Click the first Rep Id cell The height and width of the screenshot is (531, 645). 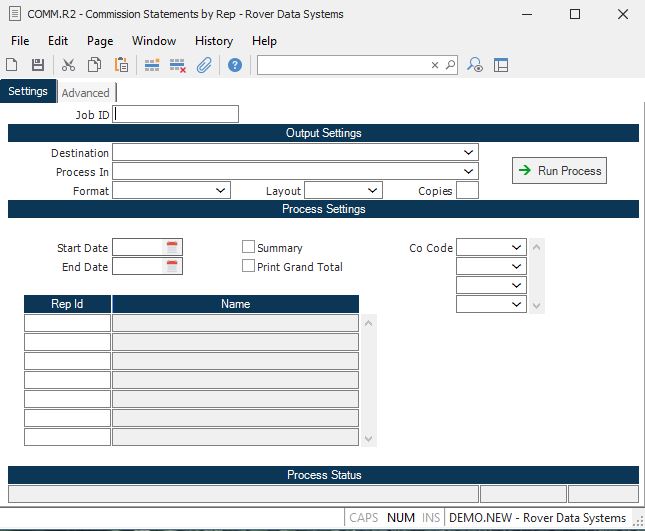(67, 323)
